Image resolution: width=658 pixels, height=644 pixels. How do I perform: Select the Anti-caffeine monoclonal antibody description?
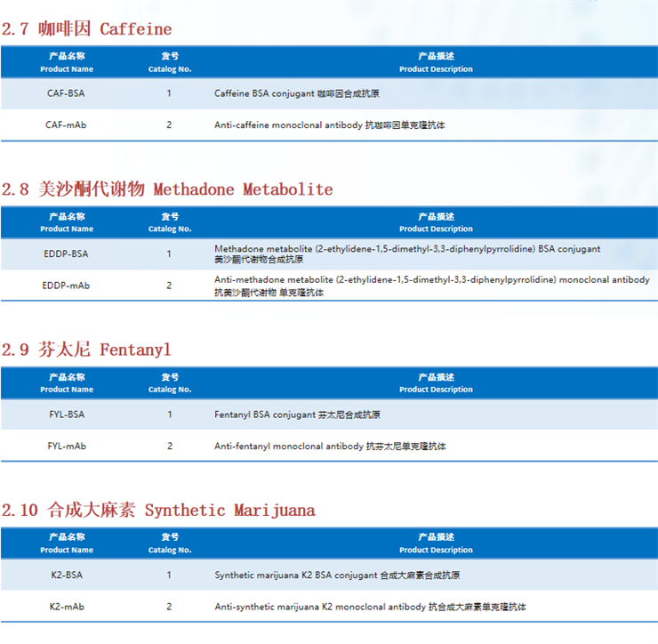pyautogui.click(x=330, y=125)
